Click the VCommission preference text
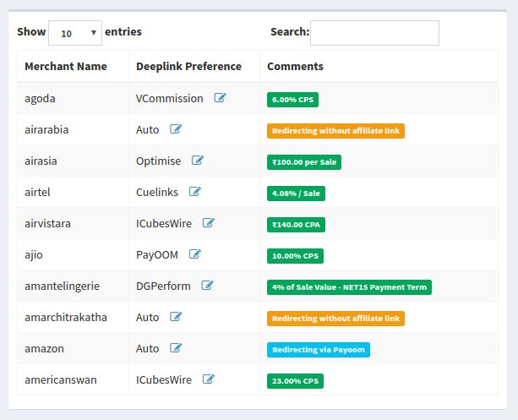This screenshot has height=420, width=518. click(170, 99)
